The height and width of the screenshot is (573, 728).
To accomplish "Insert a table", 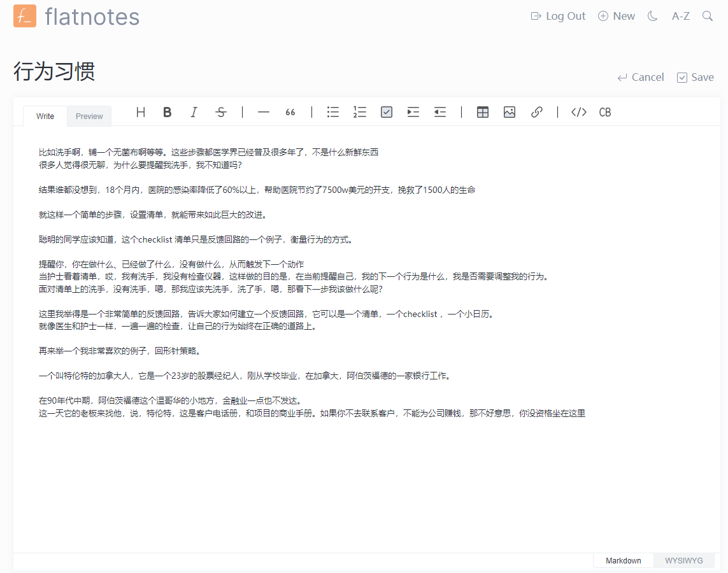I will [482, 112].
